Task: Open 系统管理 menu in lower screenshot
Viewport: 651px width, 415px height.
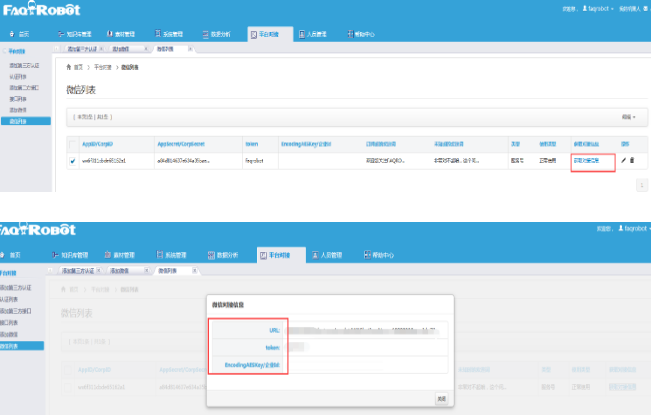Action: pyautogui.click(x=171, y=255)
